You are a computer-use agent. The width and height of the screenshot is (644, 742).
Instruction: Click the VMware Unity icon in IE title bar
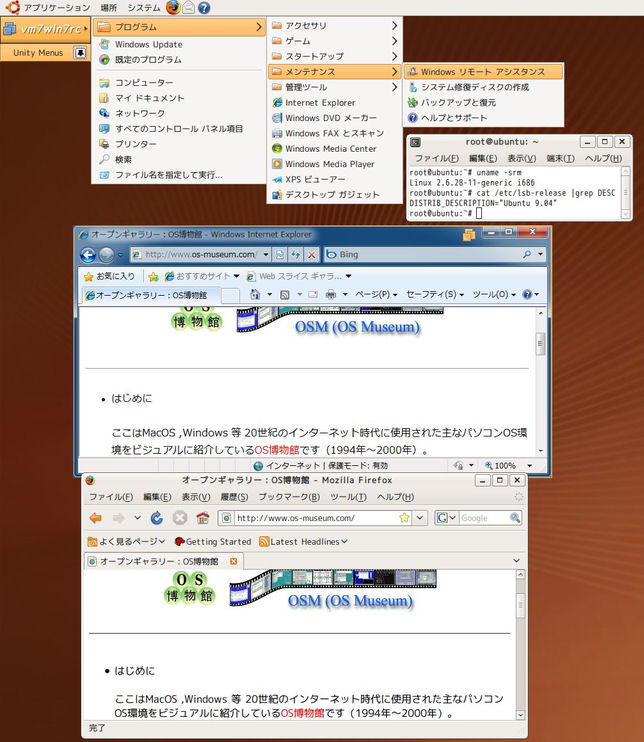(469, 234)
